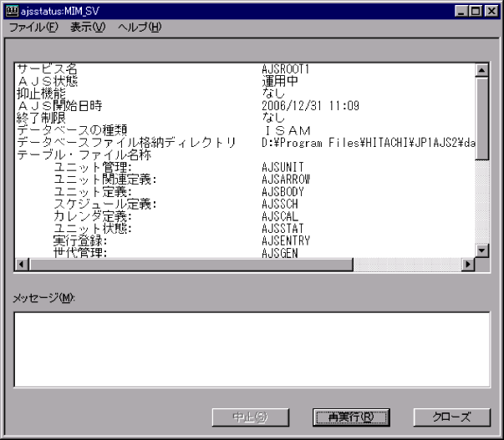Image resolution: width=504 pixels, height=440 pixels.
Task: Click the メッセージ(M): label
Action: tap(43, 298)
